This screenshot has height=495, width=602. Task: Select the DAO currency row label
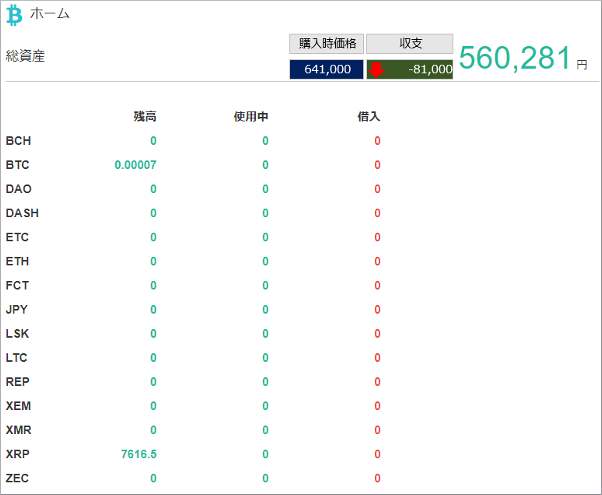(x=18, y=189)
